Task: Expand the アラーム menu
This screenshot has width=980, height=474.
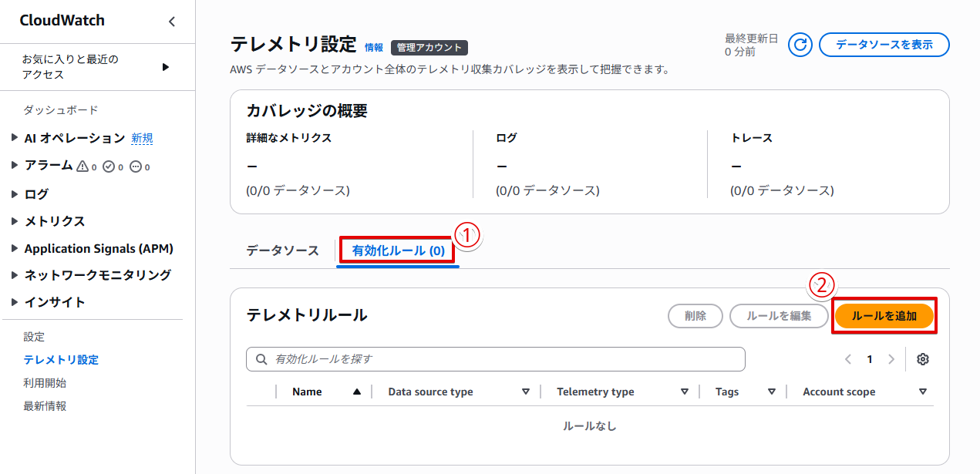Action: pyautogui.click(x=15, y=166)
